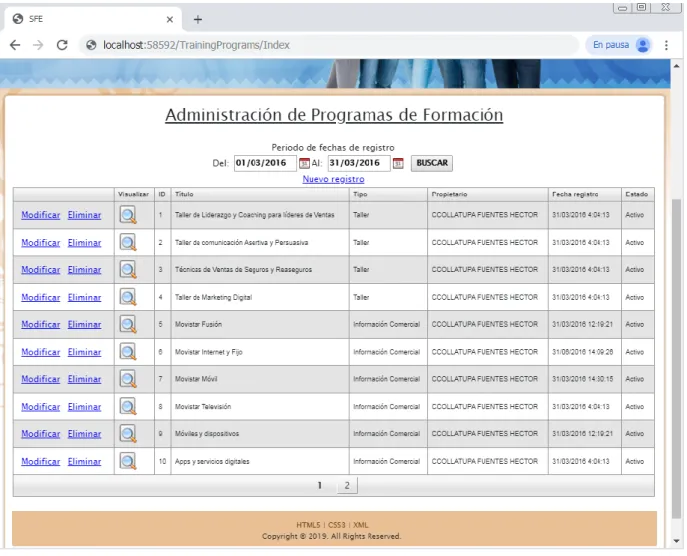Click Eliminar for Apps y servicios digitales
Image resolution: width=687 pixels, height=556 pixels.
pos(84,462)
